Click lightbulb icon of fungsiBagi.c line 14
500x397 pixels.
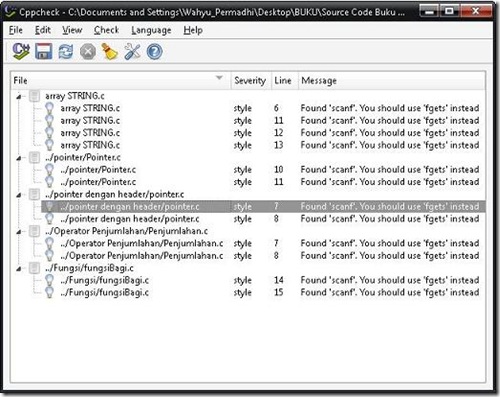click(x=49, y=280)
